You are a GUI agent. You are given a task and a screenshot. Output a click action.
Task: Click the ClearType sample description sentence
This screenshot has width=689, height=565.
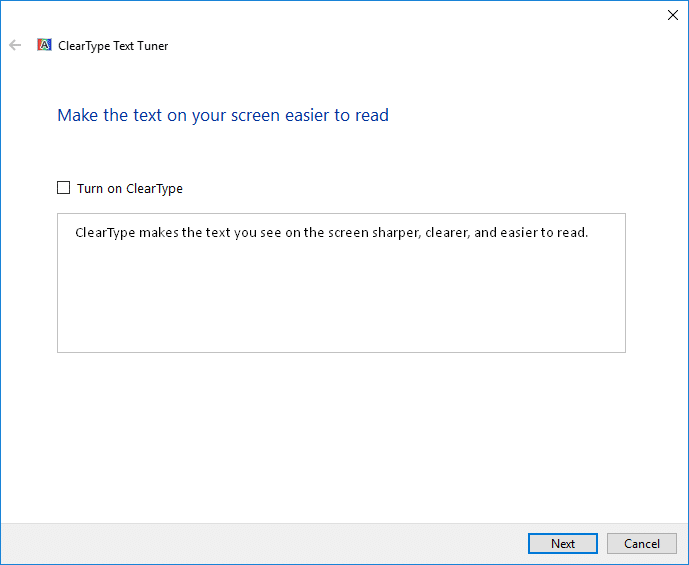coord(331,233)
